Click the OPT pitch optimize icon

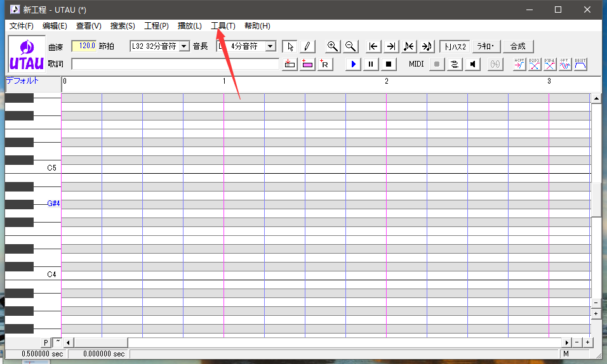[565, 64]
